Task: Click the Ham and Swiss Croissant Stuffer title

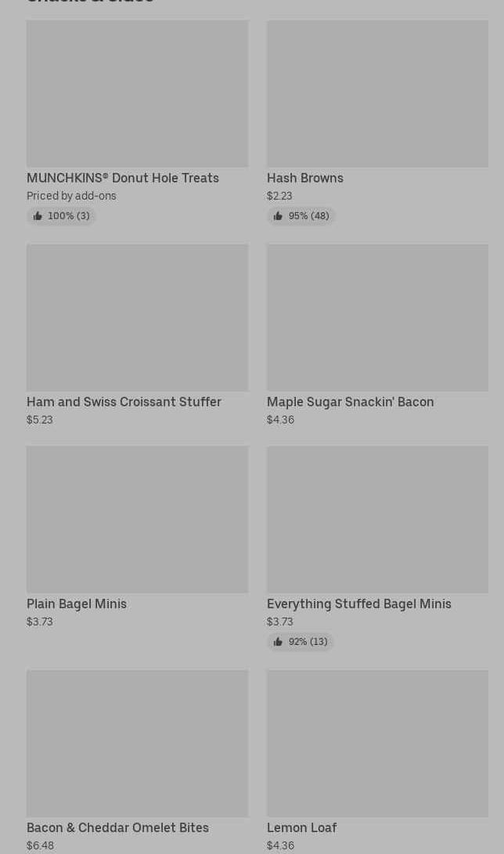Action: [124, 402]
